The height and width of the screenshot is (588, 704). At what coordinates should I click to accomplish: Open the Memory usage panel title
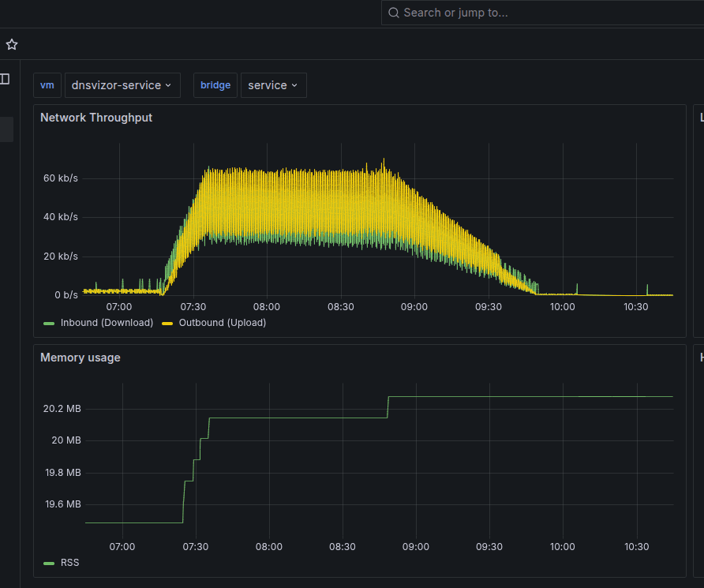(81, 358)
